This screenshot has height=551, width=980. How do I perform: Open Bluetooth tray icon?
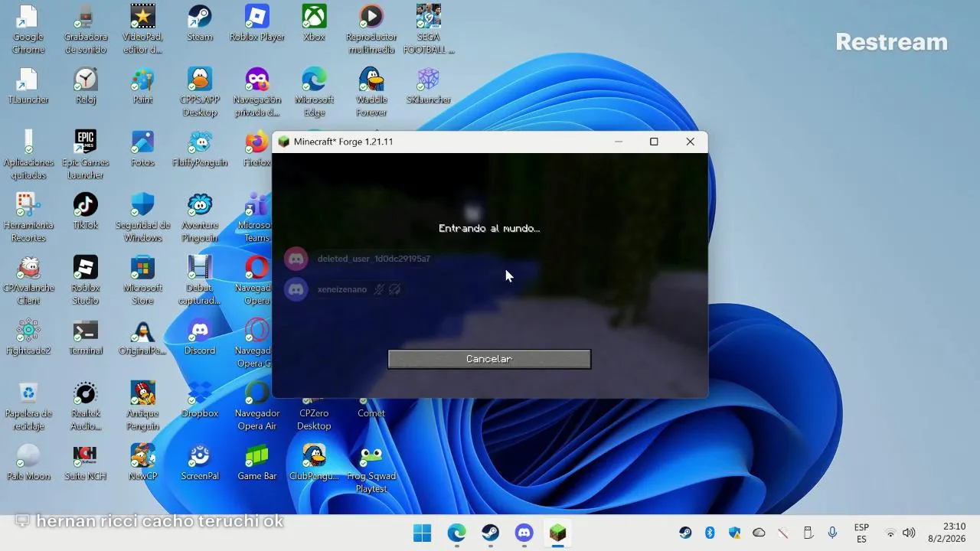point(710,533)
